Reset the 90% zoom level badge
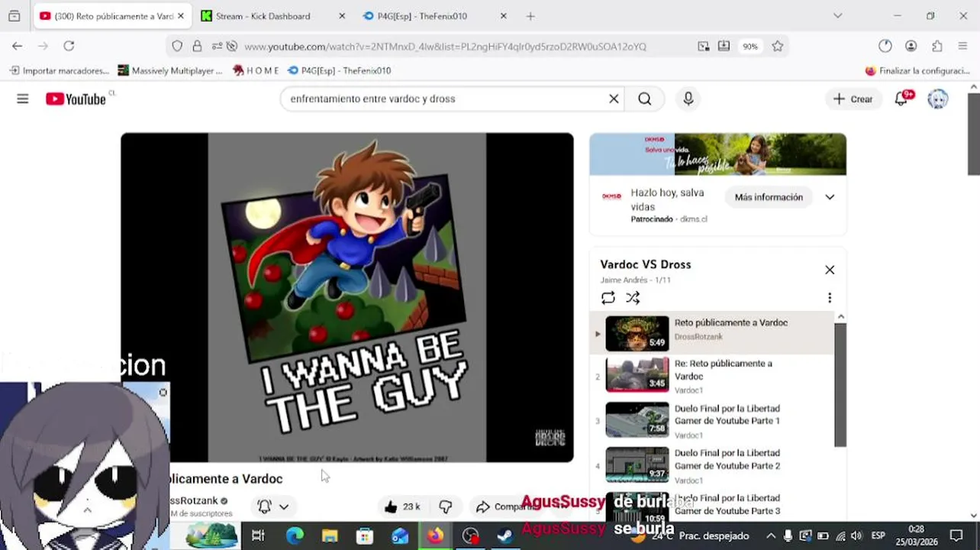The height and width of the screenshot is (550, 980). pos(750,47)
